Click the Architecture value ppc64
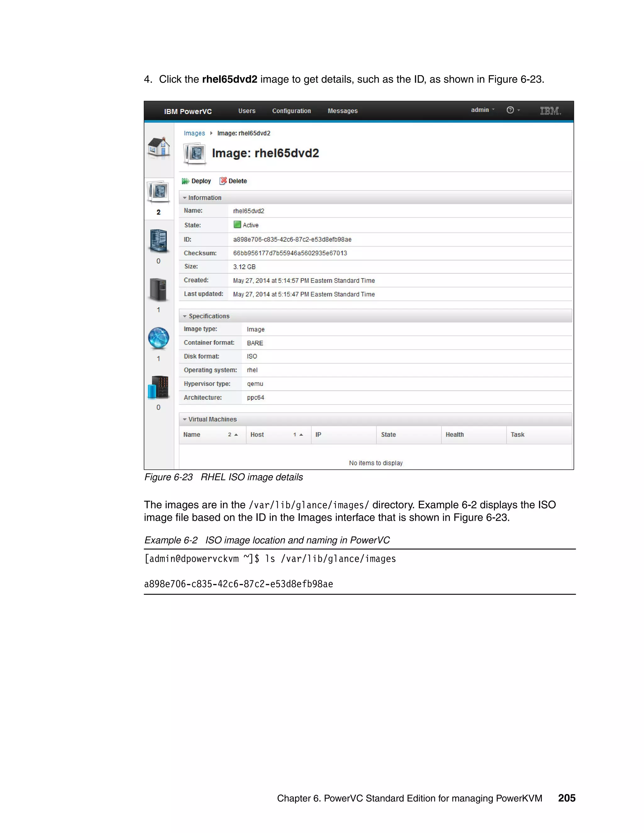Image resolution: width=644 pixels, height=833 pixels. click(x=255, y=398)
